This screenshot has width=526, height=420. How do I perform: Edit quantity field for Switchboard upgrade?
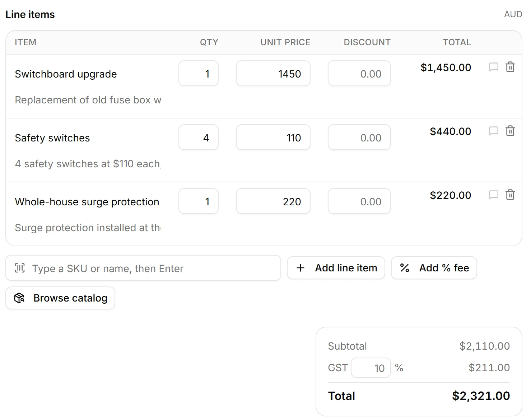point(199,73)
